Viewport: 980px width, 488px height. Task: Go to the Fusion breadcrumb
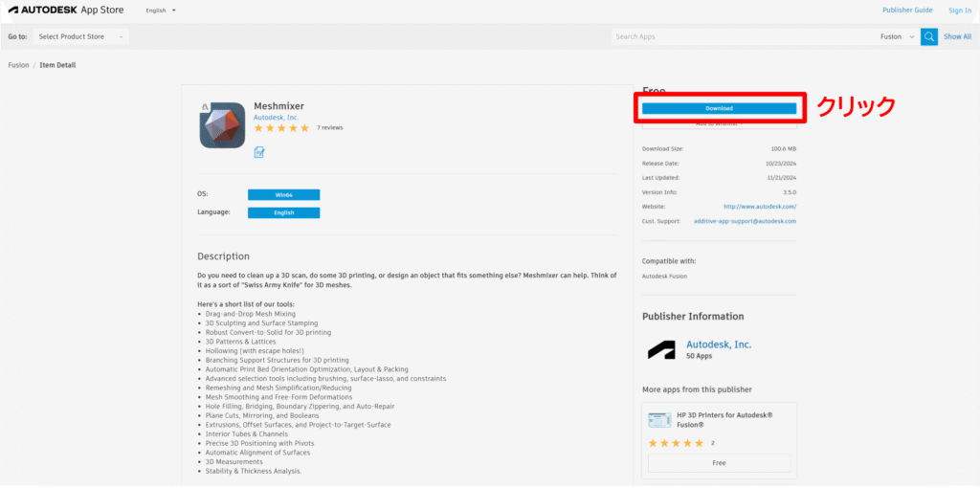click(x=18, y=65)
